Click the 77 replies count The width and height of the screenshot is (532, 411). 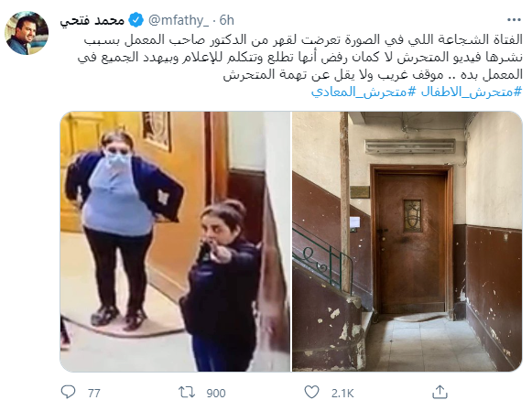point(94,393)
